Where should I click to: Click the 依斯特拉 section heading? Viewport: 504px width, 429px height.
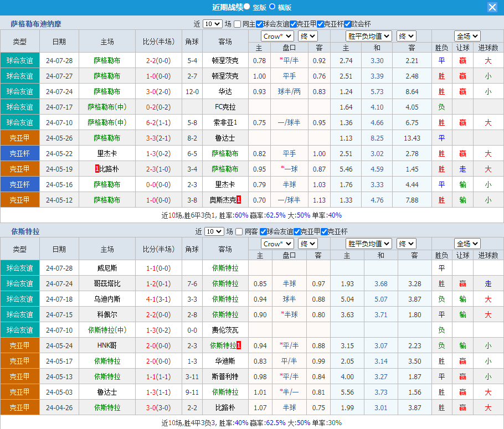25,231
